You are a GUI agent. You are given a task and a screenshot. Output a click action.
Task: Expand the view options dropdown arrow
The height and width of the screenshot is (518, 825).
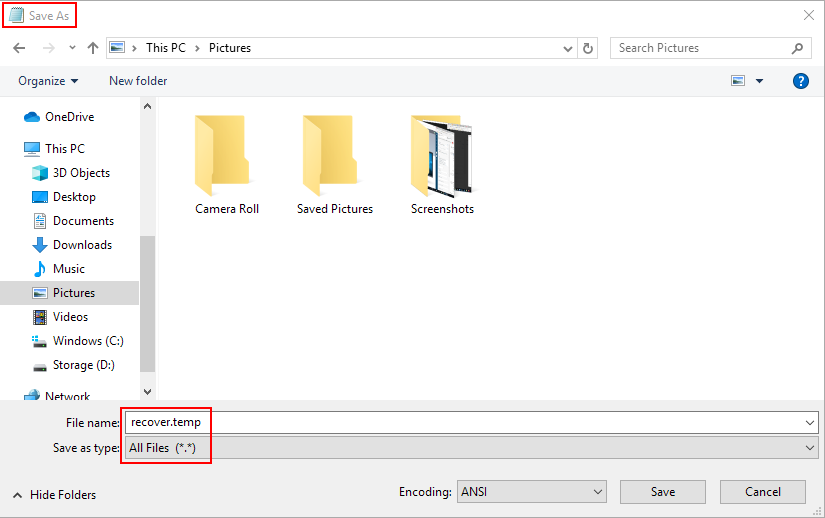tap(759, 81)
